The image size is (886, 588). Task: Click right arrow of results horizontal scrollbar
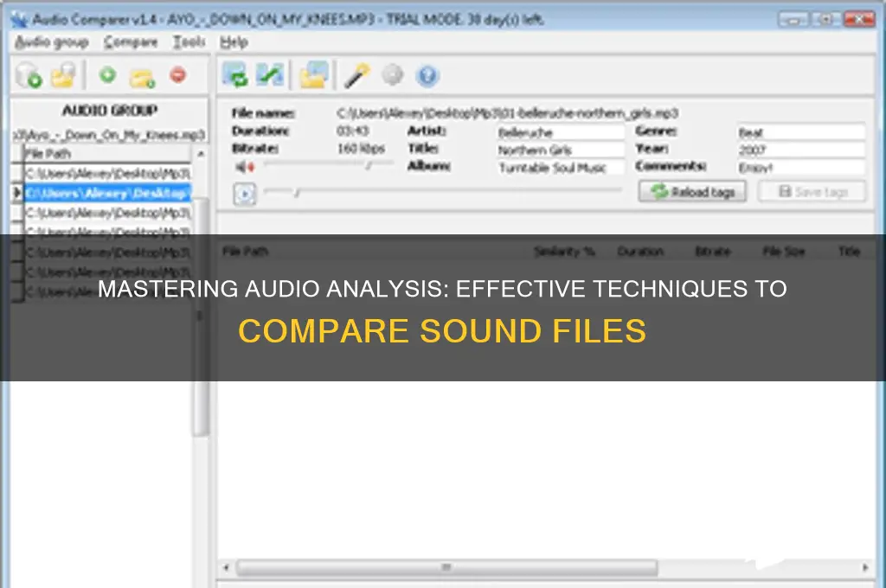pos(865,567)
